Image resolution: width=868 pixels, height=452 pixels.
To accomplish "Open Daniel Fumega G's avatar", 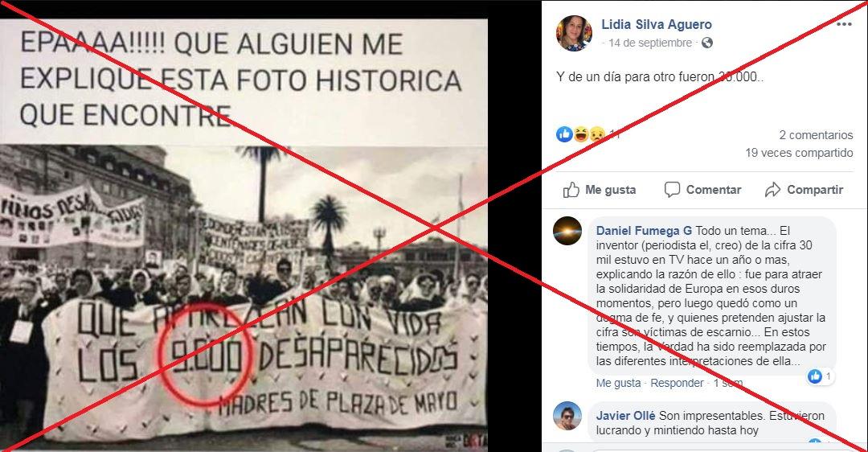I will click(567, 231).
